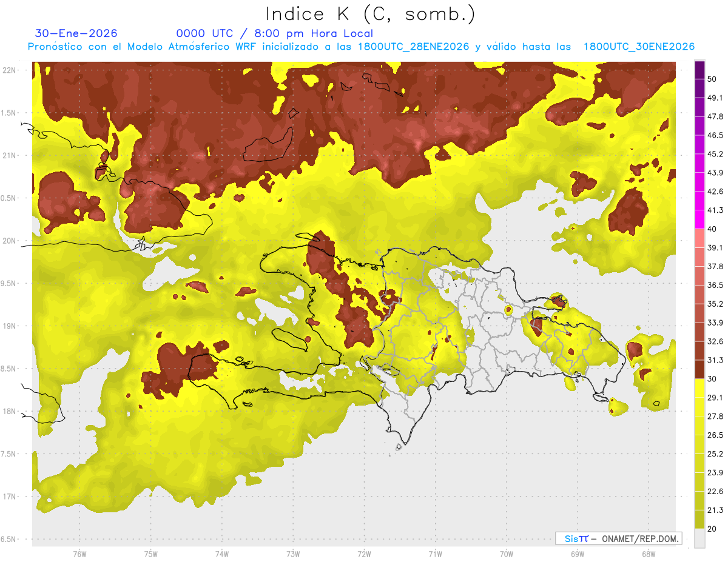Pick the bright yellow swatch between 30 and 29.1
Viewport: 728px width, 562px height.
[x=699, y=387]
